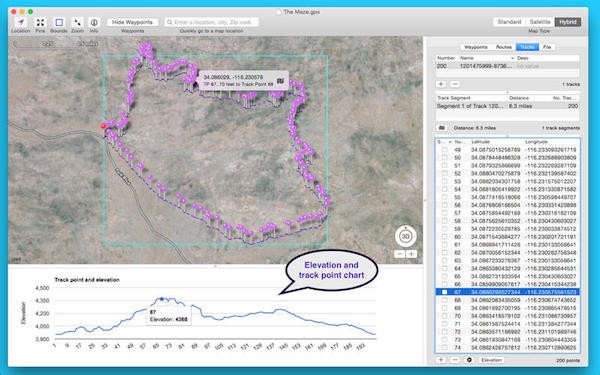Click the pin icon next to Elevation button

point(470,360)
